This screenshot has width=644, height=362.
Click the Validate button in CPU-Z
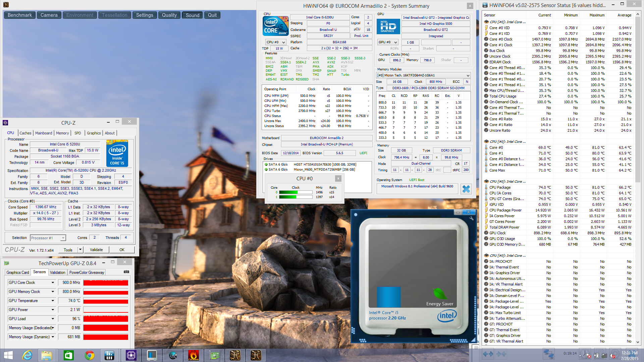[96, 250]
